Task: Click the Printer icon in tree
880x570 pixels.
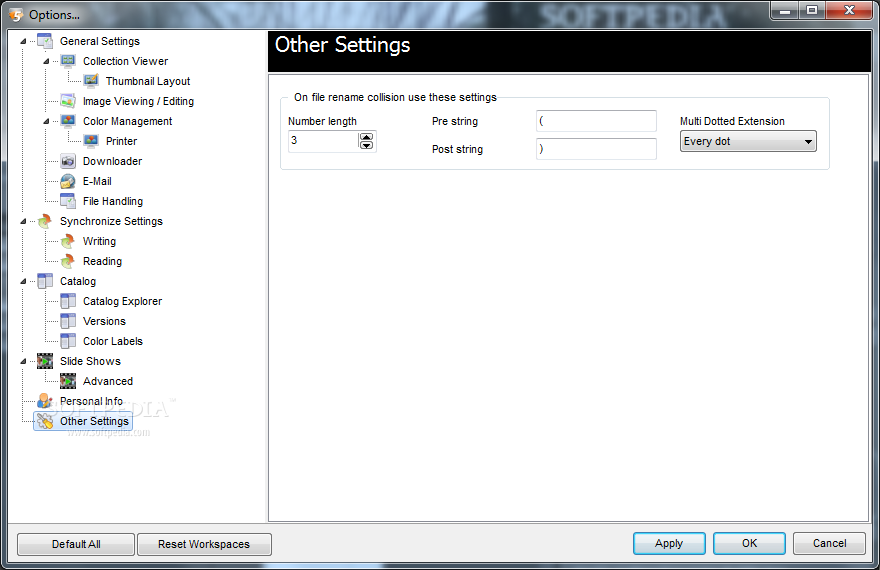Action: tap(91, 141)
